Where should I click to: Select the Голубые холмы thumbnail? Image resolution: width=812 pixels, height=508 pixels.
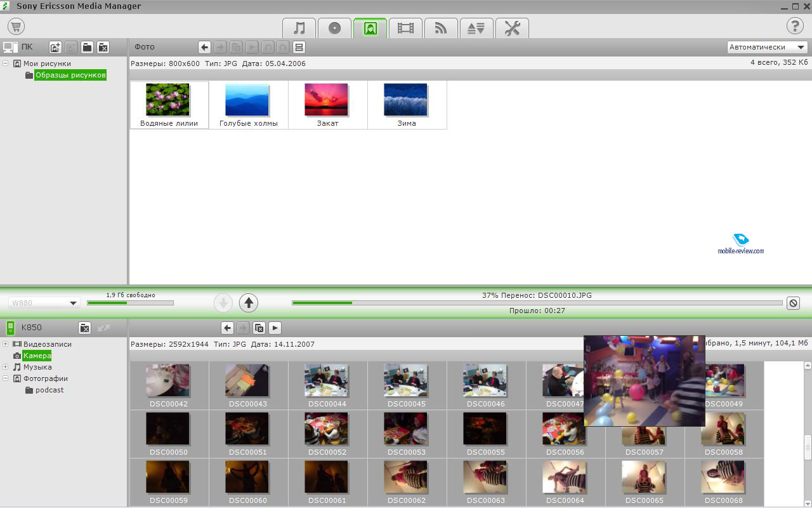click(248, 105)
